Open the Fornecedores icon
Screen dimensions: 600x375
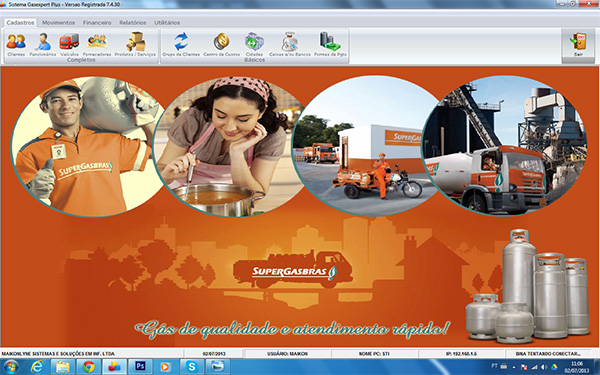[x=97, y=44]
